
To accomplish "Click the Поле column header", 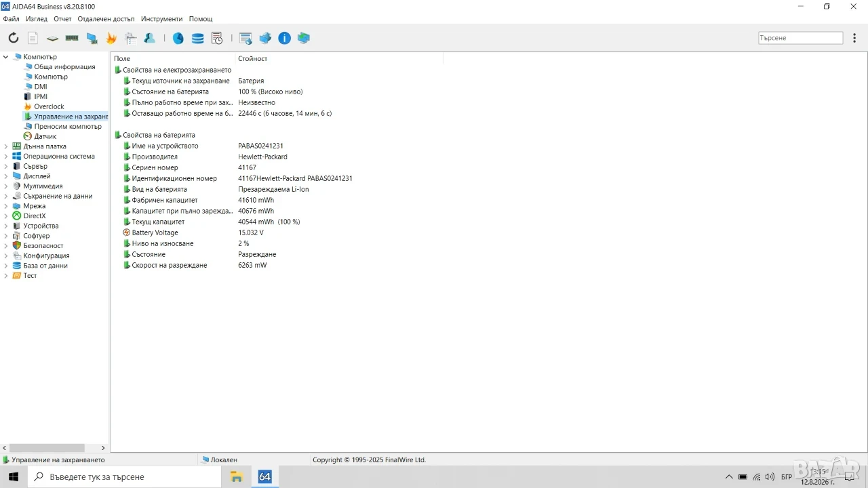I will (x=173, y=58).
